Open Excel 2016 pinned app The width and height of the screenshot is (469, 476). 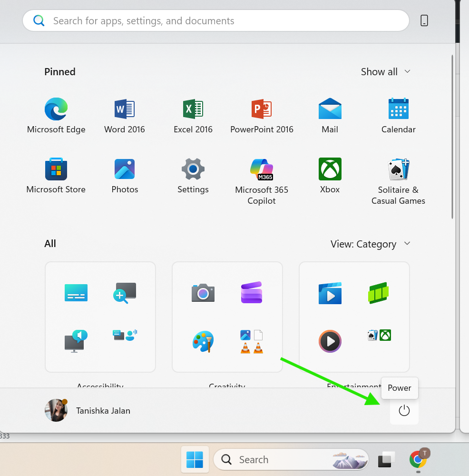[193, 116]
